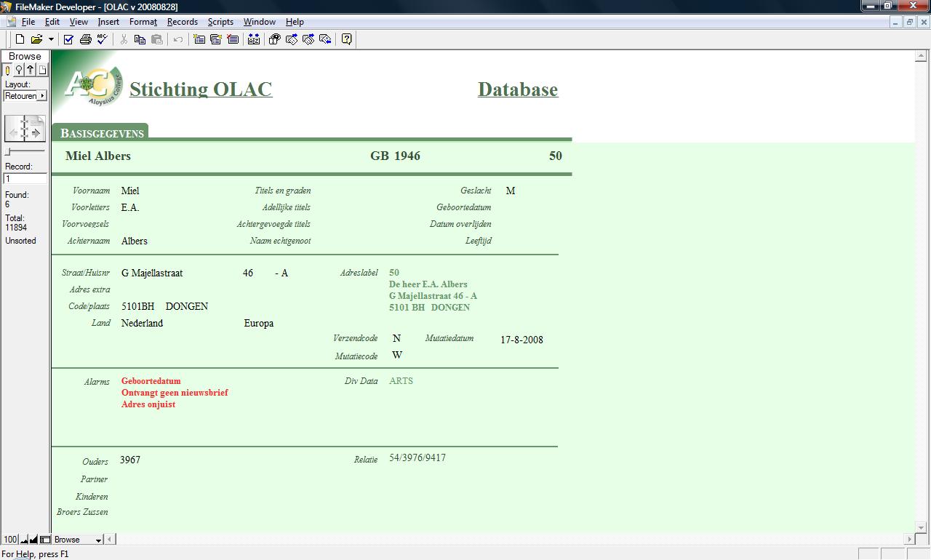Click the Voornaam field containing Miel
This screenshot has width=931, height=560.
tap(130, 191)
